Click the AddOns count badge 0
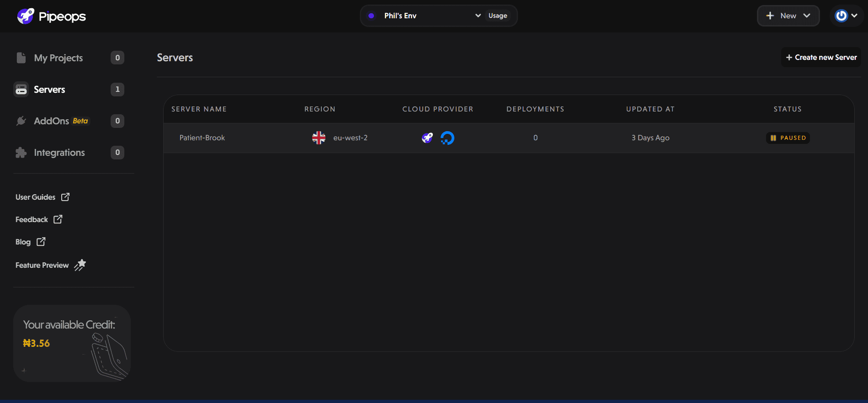 click(x=117, y=121)
